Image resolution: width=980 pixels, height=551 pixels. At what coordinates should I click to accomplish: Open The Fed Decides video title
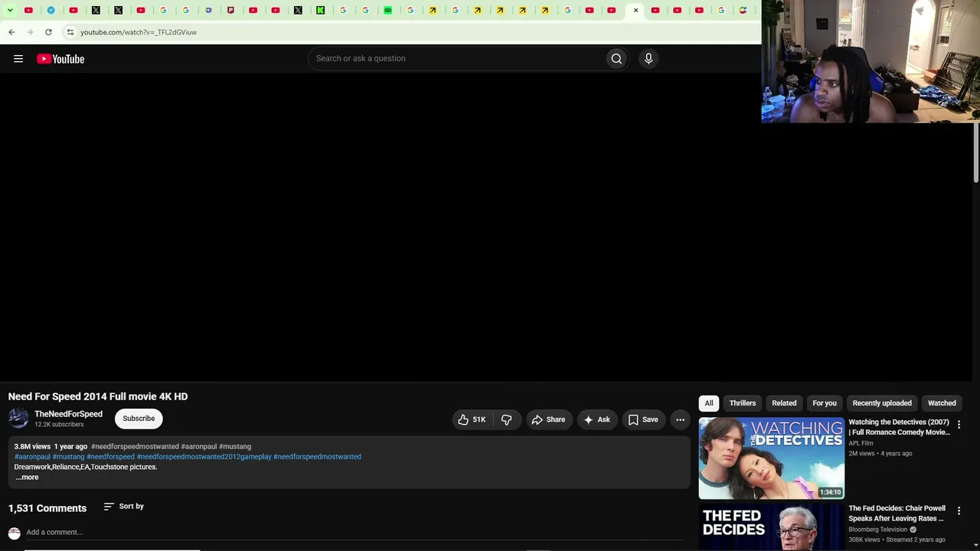click(897, 514)
